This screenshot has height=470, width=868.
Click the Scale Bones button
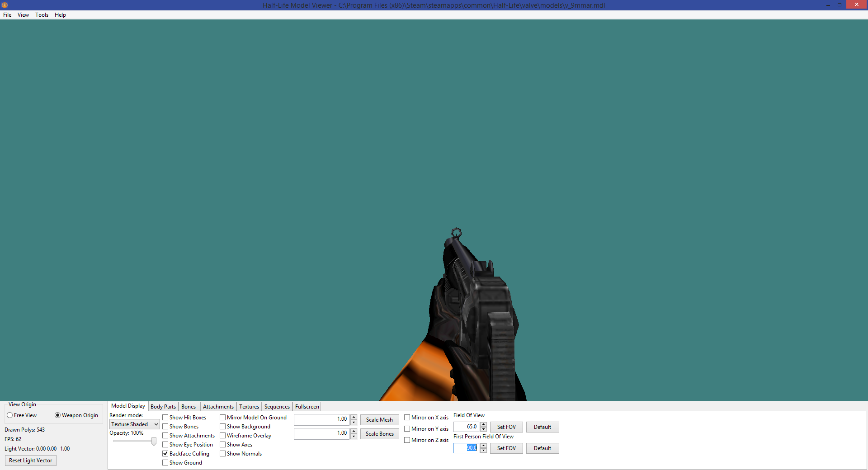(x=379, y=434)
